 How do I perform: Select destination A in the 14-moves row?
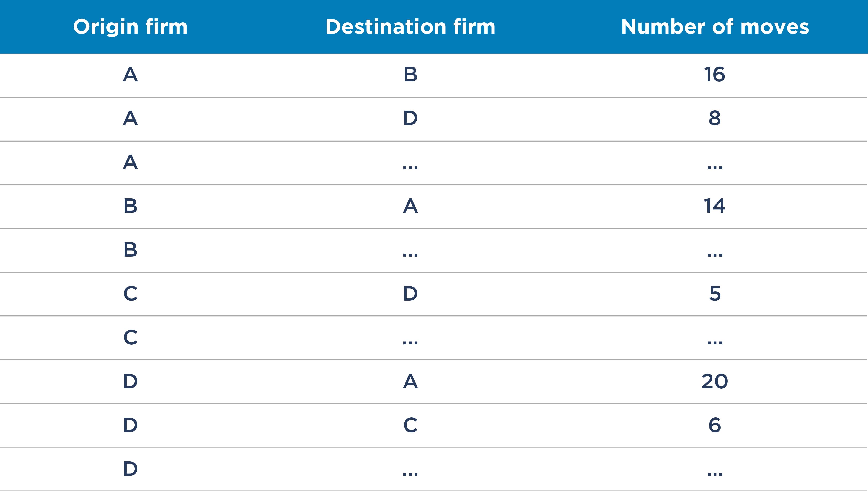[x=410, y=206]
